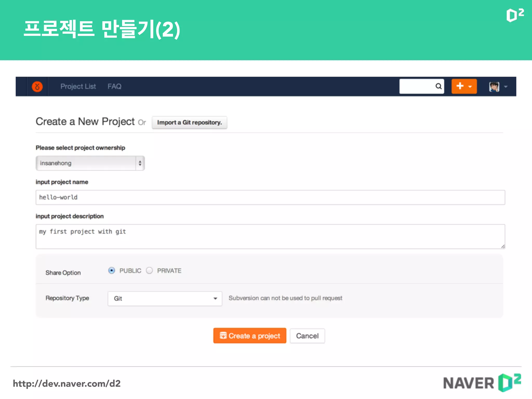The image size is (532, 399).
Task: Click the Create a New Project heading
Action: click(x=85, y=122)
